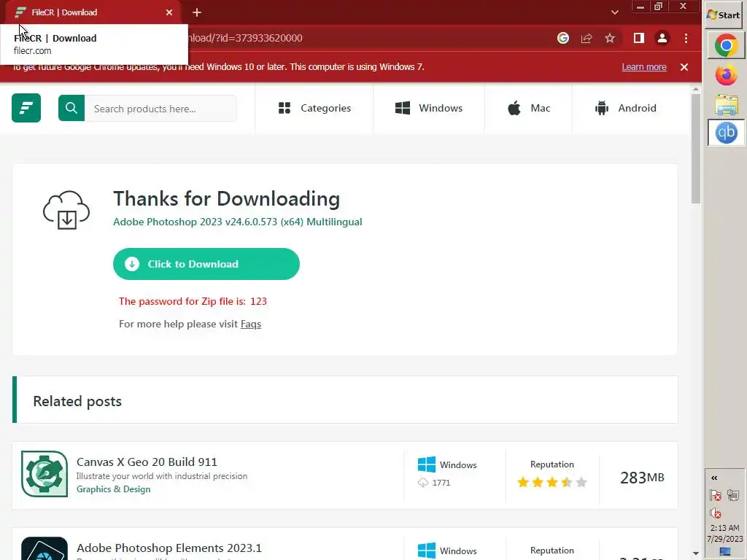Click the Photoshop Elements thumbnail image
This screenshot has width=747, height=560.
point(44,548)
